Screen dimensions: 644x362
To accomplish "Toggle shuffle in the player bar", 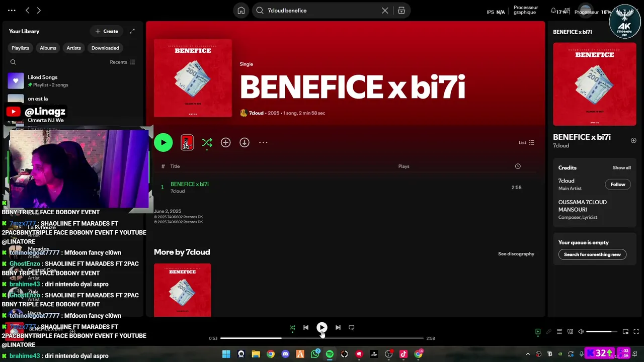I will coord(292,328).
